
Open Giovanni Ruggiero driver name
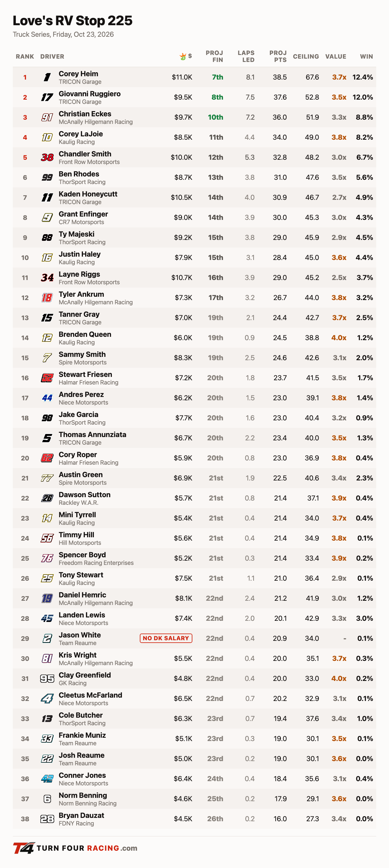(90, 94)
